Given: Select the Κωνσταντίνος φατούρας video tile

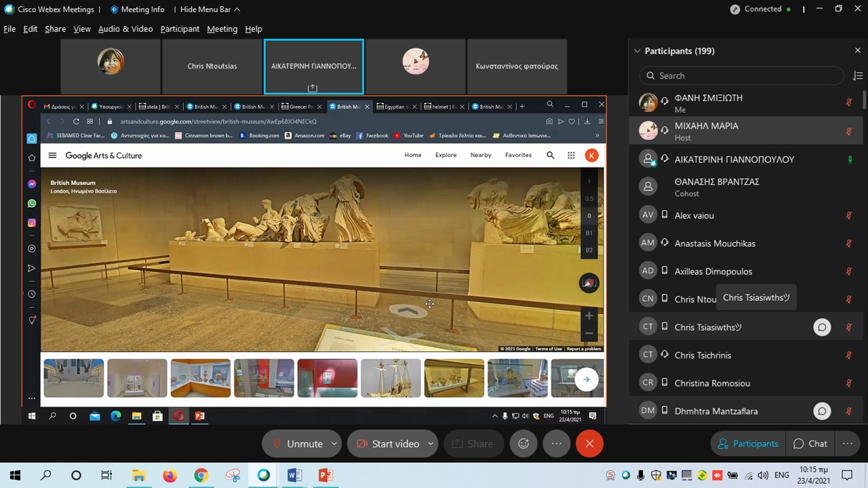Looking at the screenshot, I should pos(517,66).
